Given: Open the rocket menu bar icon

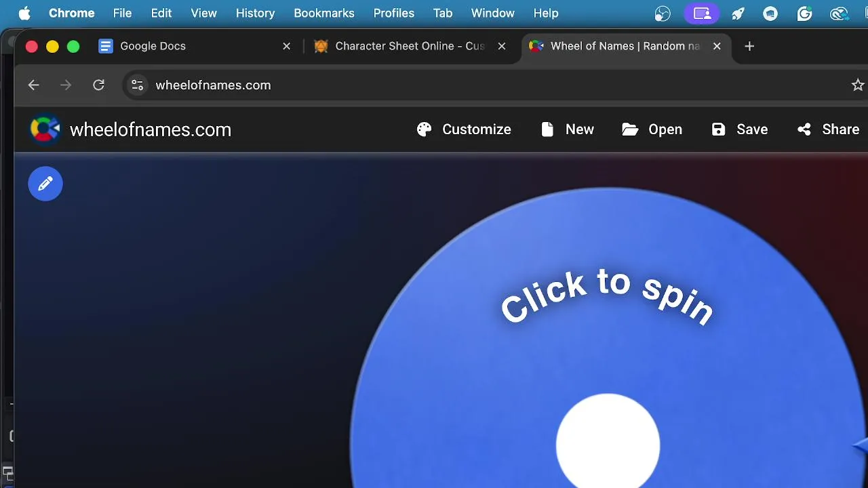Looking at the screenshot, I should pos(738,14).
